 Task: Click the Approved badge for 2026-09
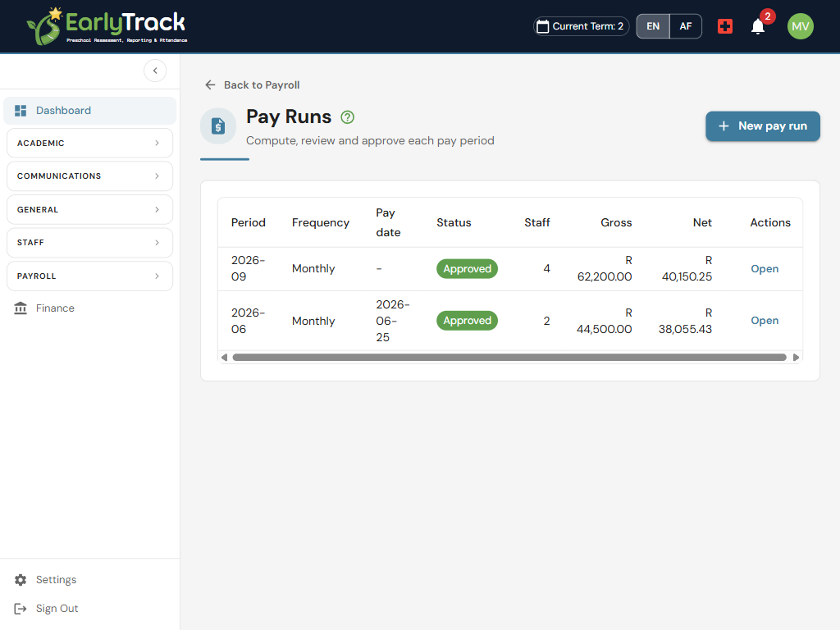(467, 269)
